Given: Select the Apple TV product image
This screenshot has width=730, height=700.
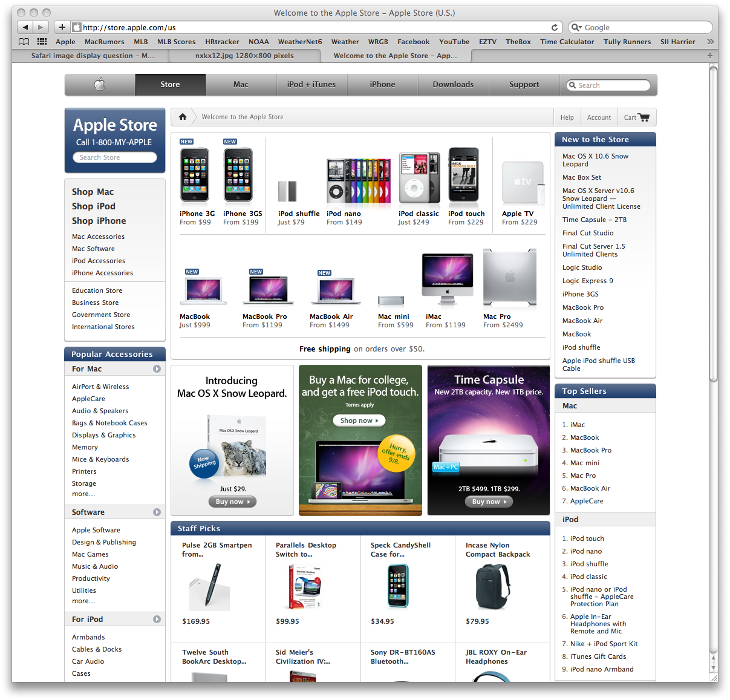Looking at the screenshot, I should point(523,183).
